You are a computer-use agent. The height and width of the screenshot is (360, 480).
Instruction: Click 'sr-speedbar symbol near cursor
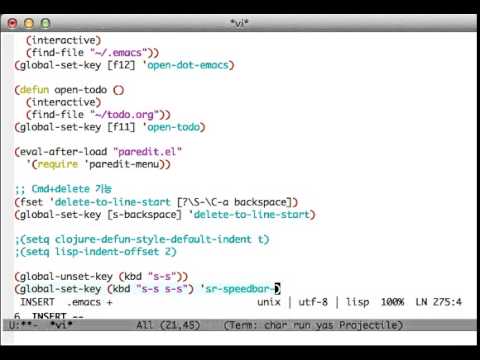[x=237, y=289]
